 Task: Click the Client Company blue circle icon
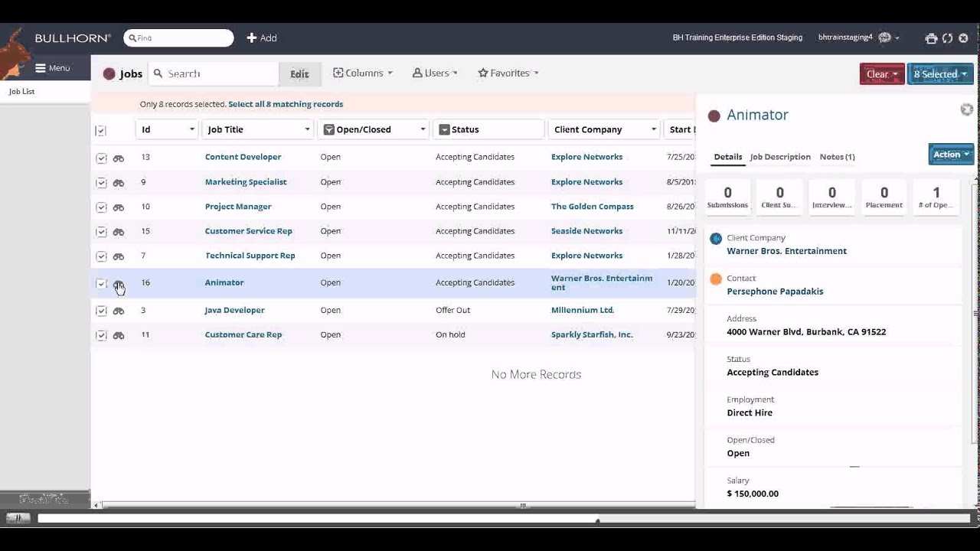(x=716, y=239)
